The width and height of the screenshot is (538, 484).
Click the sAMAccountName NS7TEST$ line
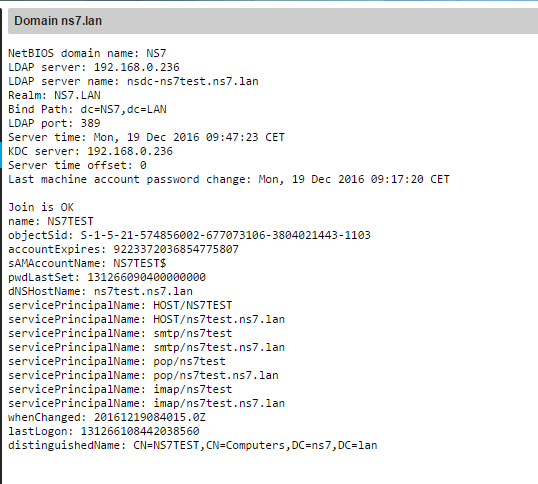(x=87, y=263)
